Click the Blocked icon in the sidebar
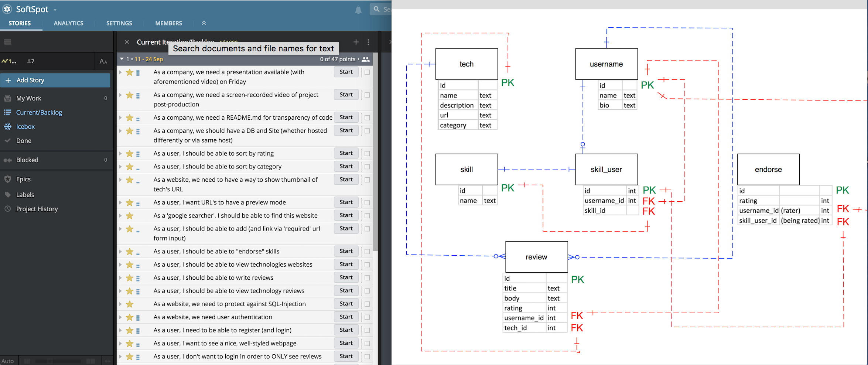 8,160
